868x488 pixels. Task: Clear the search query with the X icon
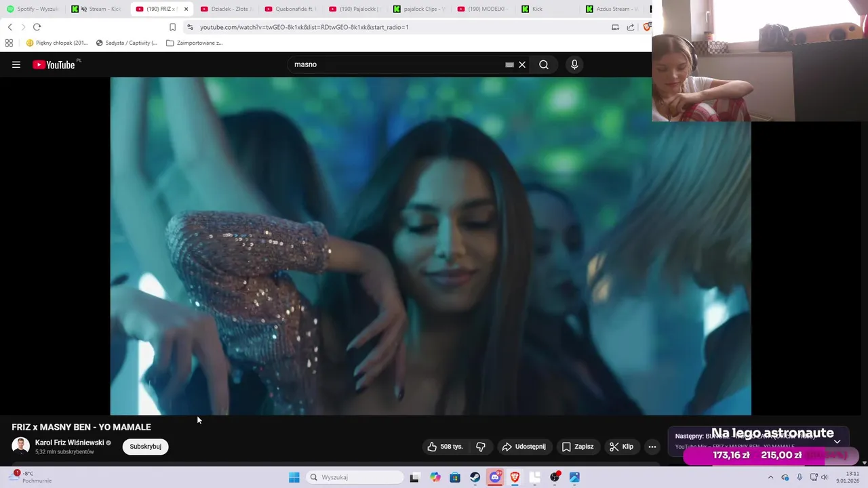pos(522,64)
